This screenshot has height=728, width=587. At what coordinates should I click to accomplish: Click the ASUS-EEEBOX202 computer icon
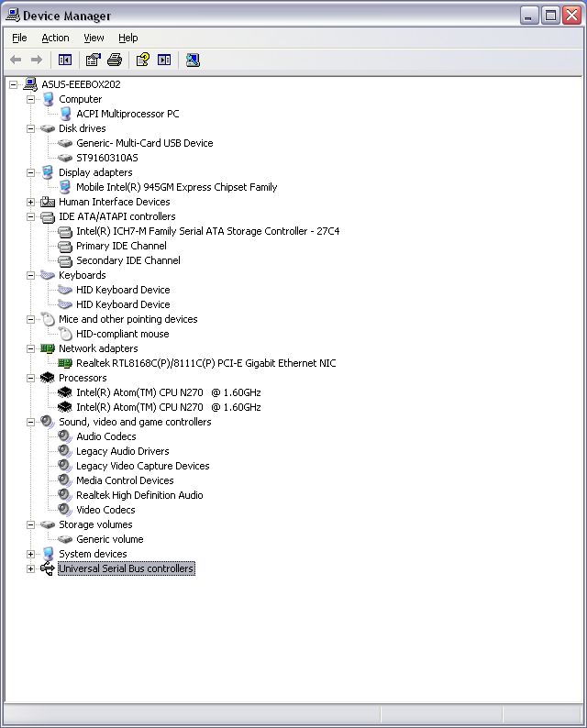[x=30, y=84]
